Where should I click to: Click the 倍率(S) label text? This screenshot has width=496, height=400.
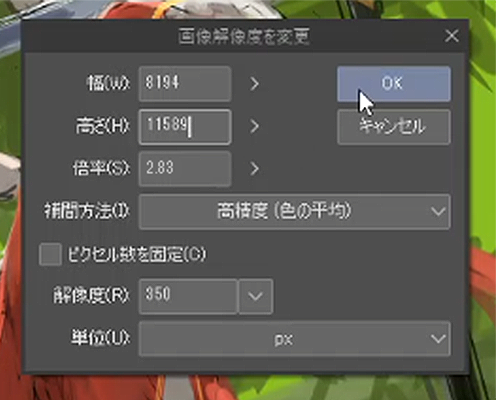[x=101, y=168]
